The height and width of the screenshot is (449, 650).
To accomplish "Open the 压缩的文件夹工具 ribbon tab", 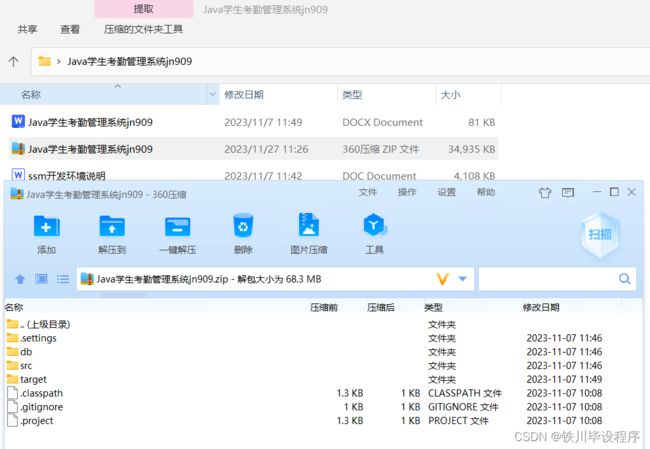I will point(143,29).
